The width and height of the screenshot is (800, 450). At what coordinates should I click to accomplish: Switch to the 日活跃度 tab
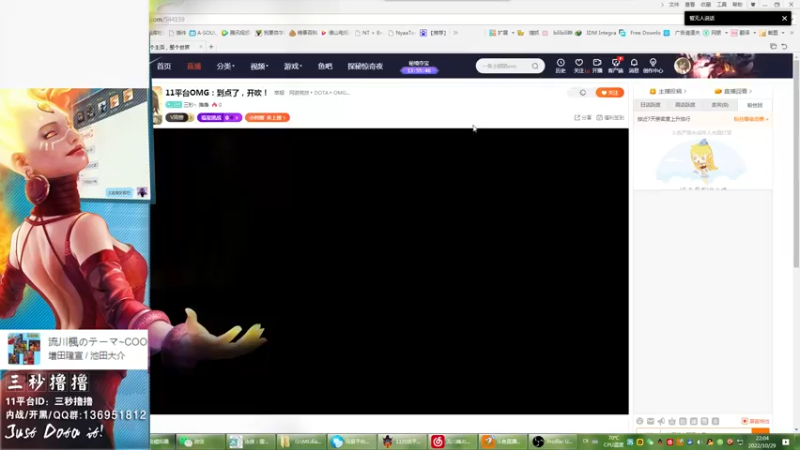651,105
